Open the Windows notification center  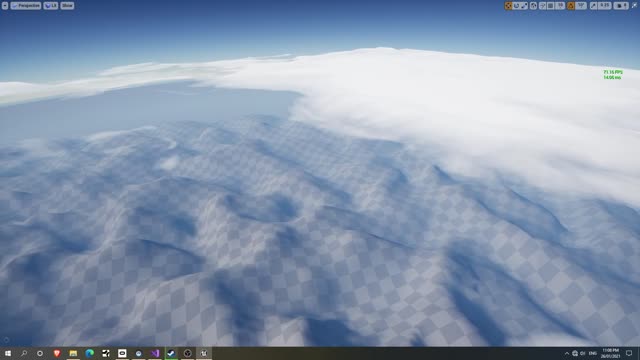point(629,353)
